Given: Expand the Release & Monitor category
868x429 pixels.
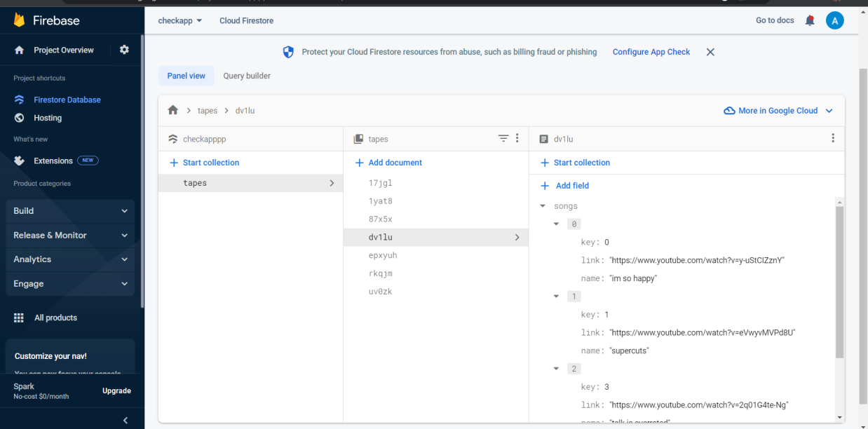Looking at the screenshot, I should 70,236.
